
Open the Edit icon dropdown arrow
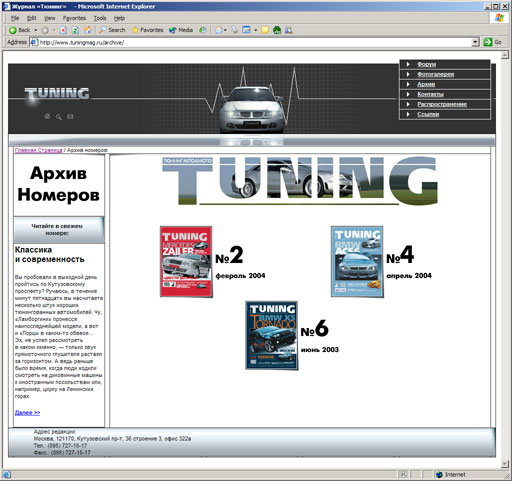256,30
